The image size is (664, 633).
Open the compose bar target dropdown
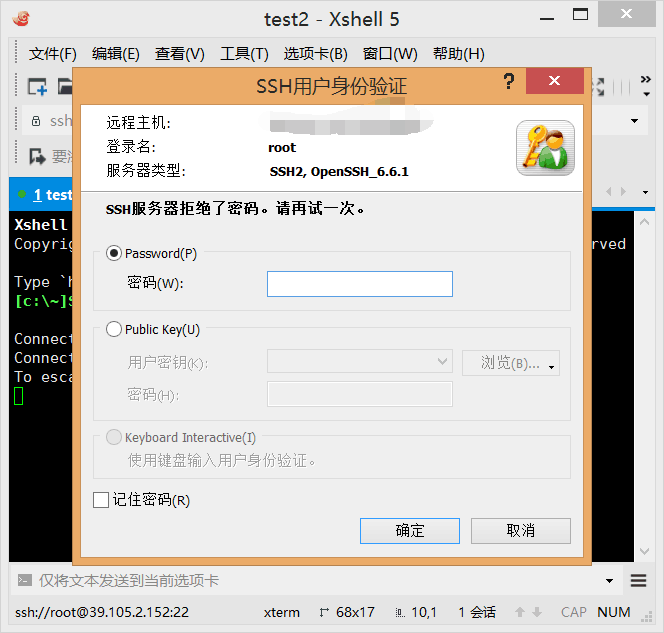pyautogui.click(x=609, y=580)
